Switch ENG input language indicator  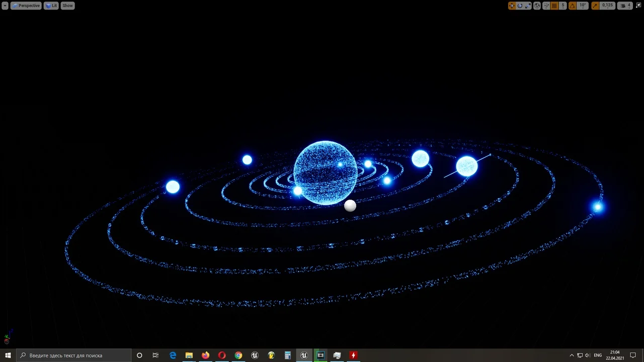[x=598, y=355]
